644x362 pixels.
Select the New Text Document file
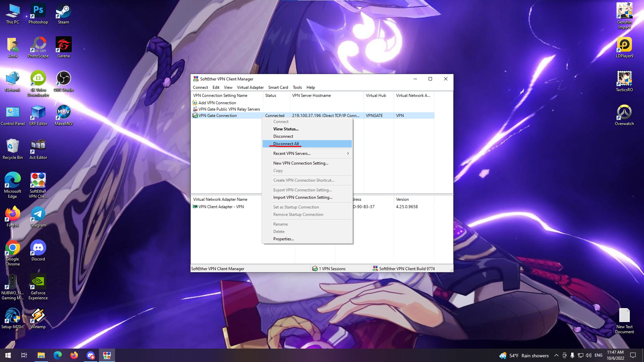click(x=624, y=321)
